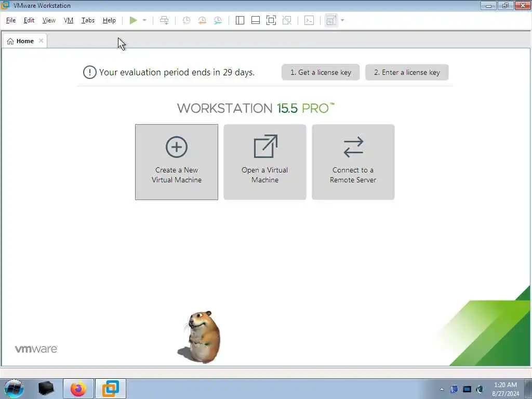Click Send Ctrl+Alt+Del toolbar icon
The width and height of the screenshot is (532, 399).
click(164, 20)
